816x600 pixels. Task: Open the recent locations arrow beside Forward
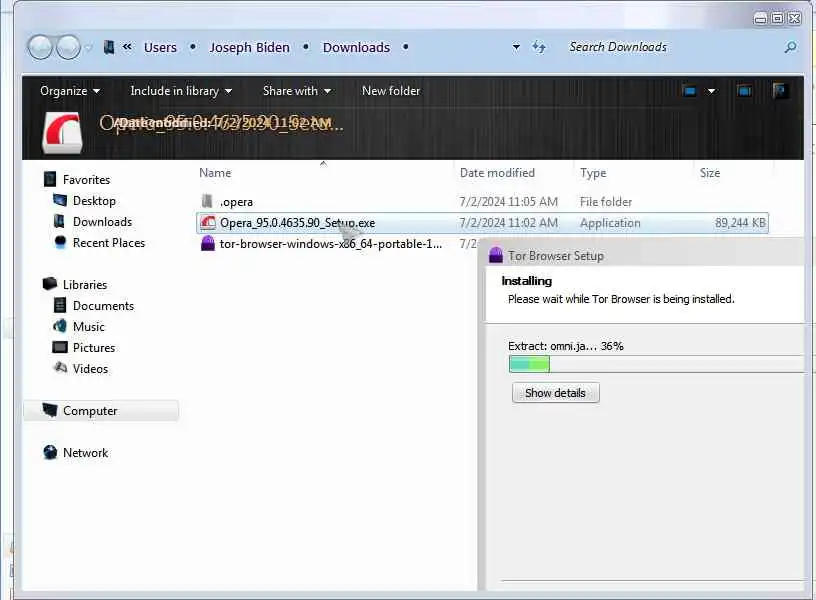[x=88, y=48]
